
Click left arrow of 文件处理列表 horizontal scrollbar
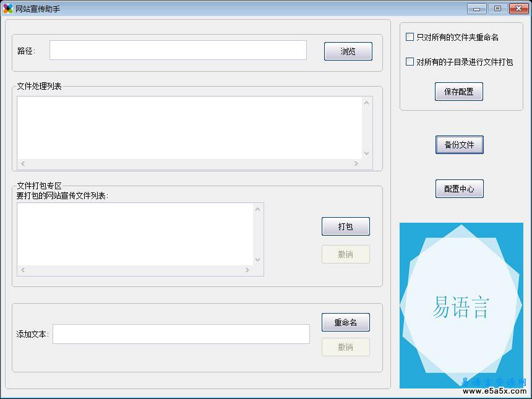point(23,163)
